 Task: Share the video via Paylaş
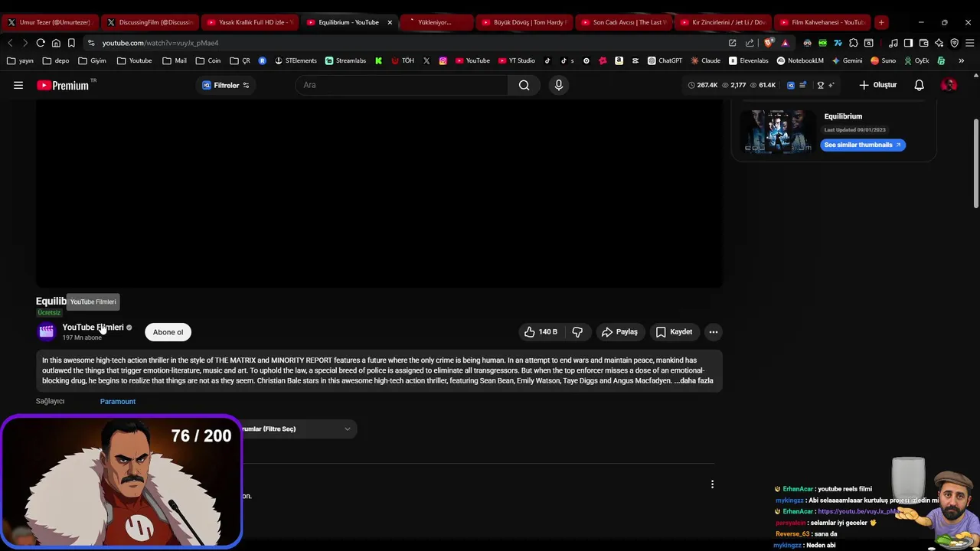[619, 332]
